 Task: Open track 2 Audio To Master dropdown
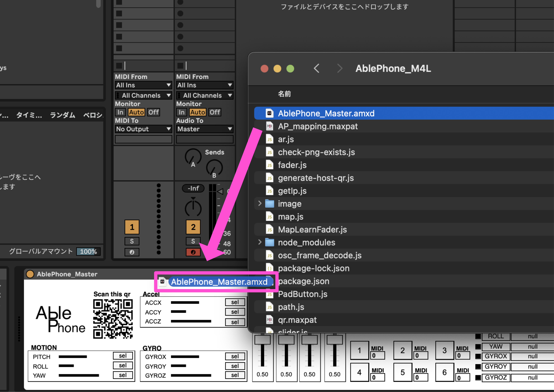205,129
